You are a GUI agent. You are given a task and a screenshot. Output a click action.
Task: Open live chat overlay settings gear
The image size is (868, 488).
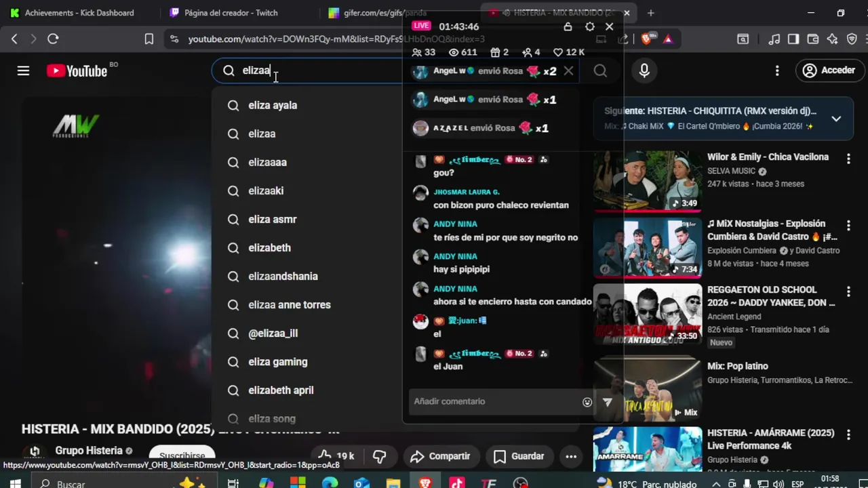click(x=589, y=26)
